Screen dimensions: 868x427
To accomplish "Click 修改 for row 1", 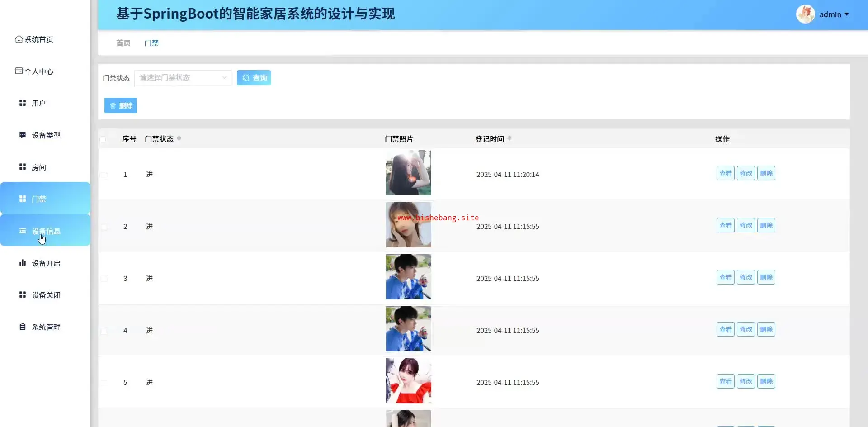I will (x=746, y=173).
